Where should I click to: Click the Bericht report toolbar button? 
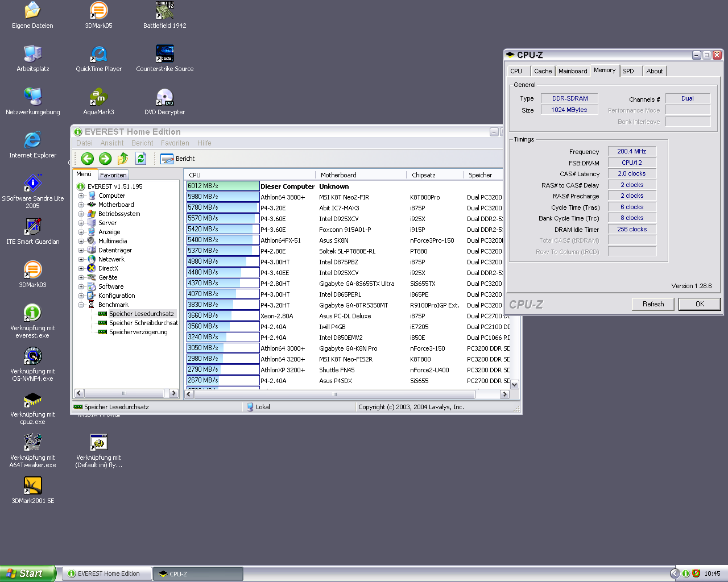[177, 159]
